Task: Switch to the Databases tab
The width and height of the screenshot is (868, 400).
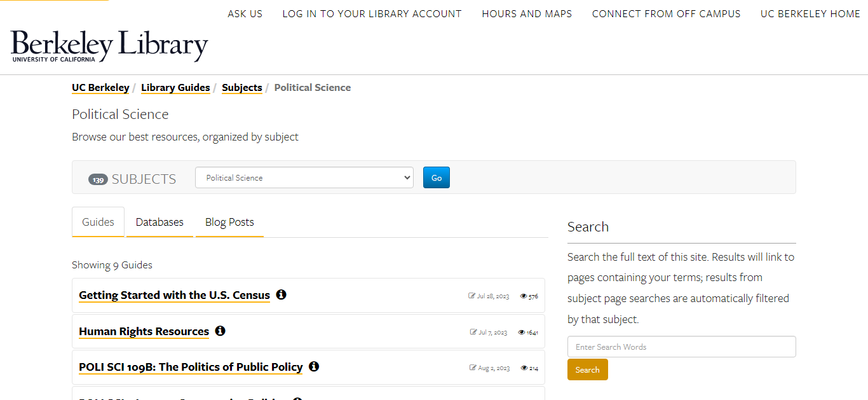Action: (x=159, y=222)
